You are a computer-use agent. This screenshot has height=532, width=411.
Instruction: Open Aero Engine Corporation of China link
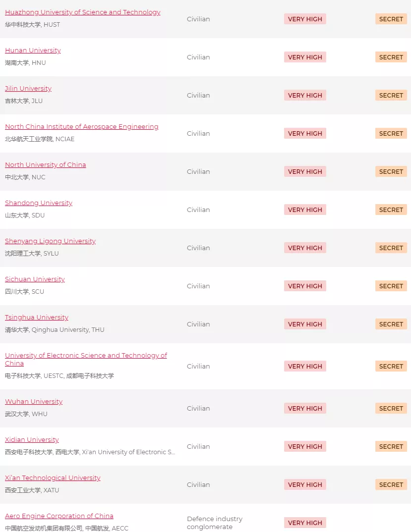click(x=59, y=516)
